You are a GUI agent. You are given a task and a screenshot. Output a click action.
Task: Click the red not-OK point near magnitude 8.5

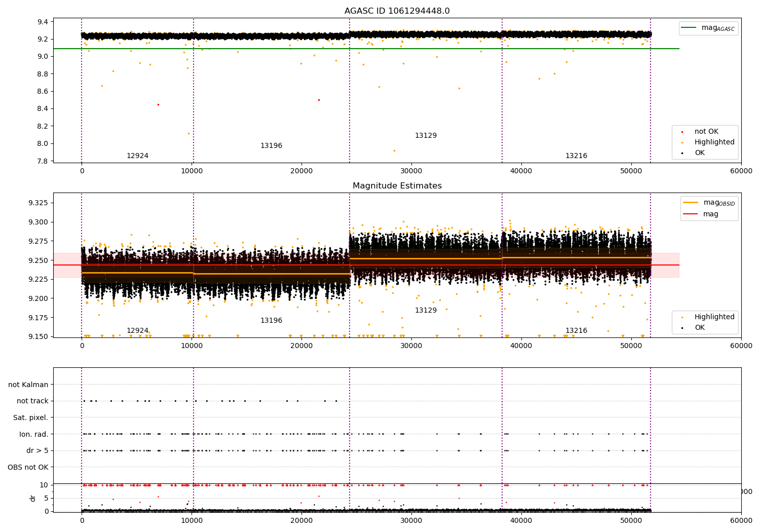pos(319,100)
